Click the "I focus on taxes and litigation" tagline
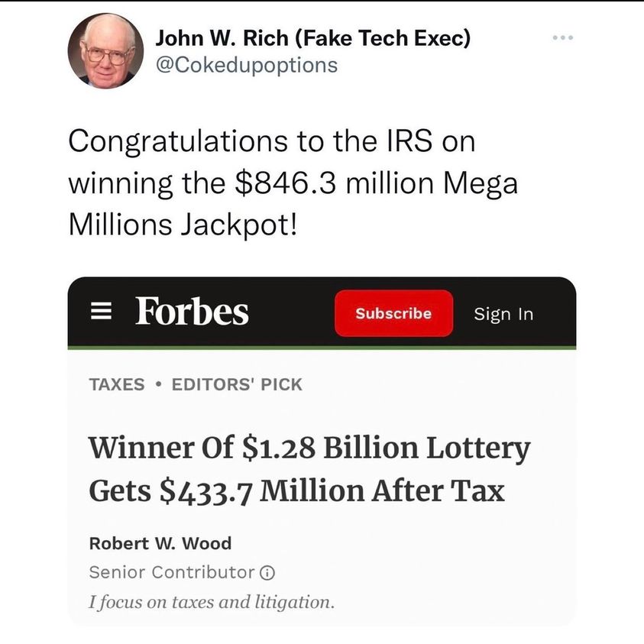 [x=212, y=601]
